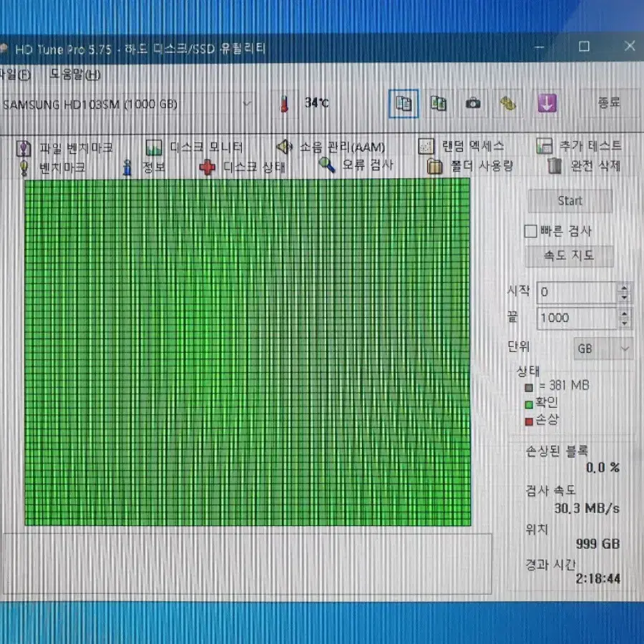644x644 pixels.
Task: Click the green 확인 legend swatch
Action: coord(529,404)
